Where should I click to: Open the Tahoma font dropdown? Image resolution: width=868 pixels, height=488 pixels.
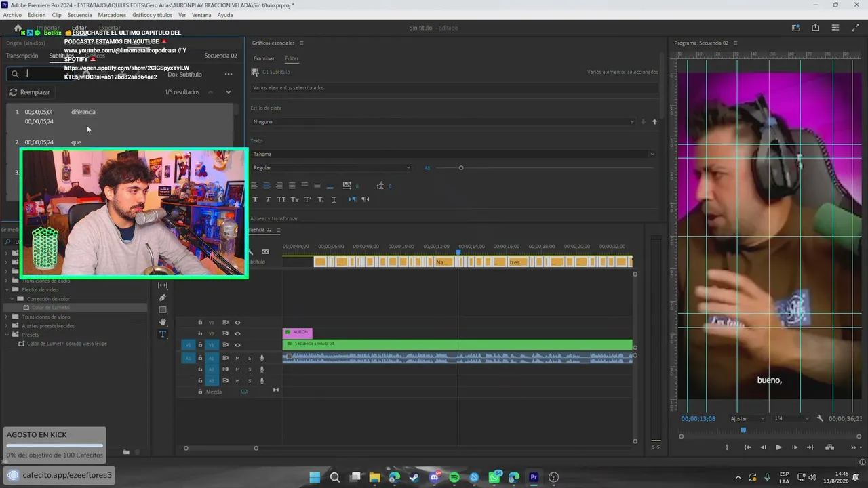point(454,155)
